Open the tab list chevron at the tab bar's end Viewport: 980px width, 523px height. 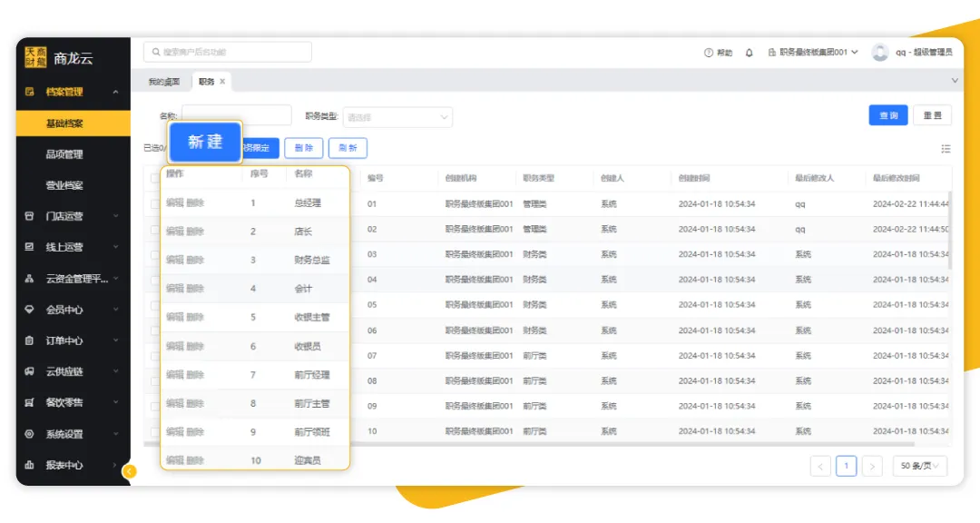pyautogui.click(x=955, y=81)
